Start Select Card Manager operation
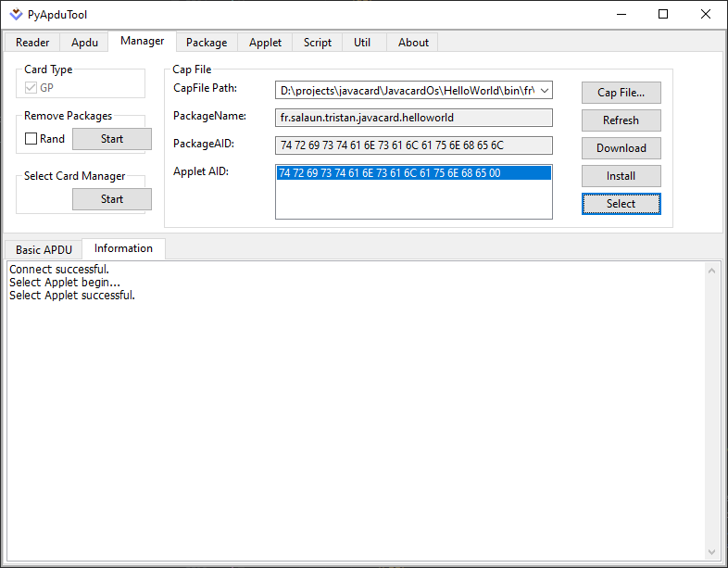 tap(112, 199)
